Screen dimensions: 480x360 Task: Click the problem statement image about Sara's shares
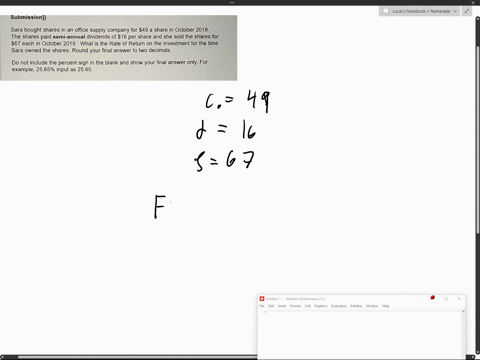click(x=118, y=48)
